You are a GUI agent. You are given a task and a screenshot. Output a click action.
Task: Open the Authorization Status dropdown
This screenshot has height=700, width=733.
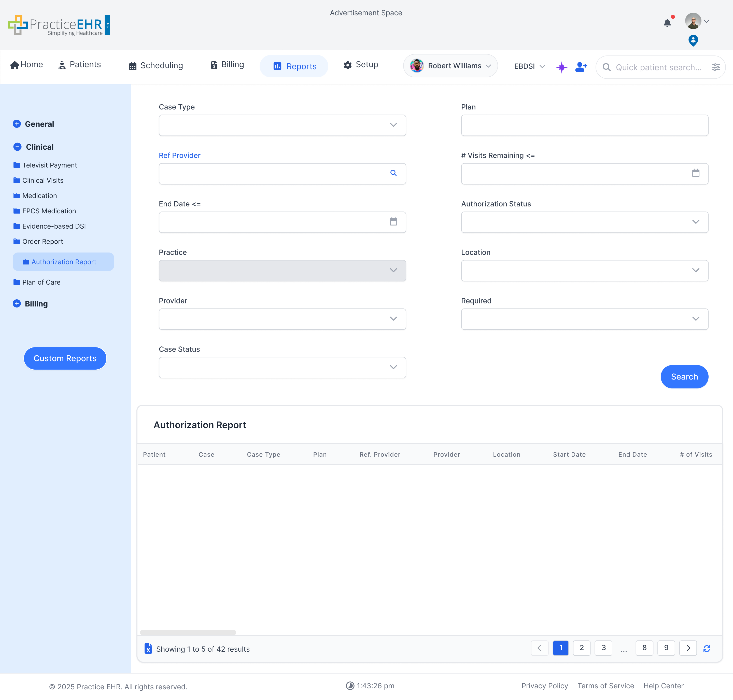point(695,222)
